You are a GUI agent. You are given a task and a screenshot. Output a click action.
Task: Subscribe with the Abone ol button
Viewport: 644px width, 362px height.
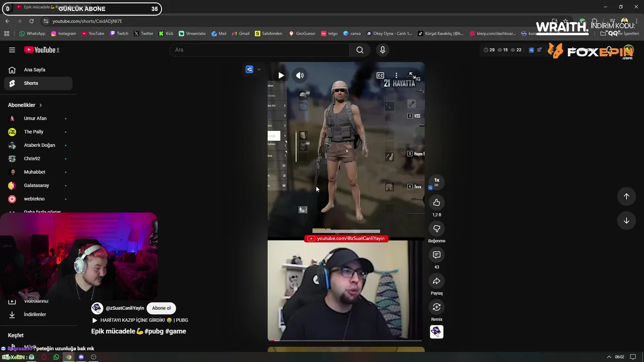162,308
